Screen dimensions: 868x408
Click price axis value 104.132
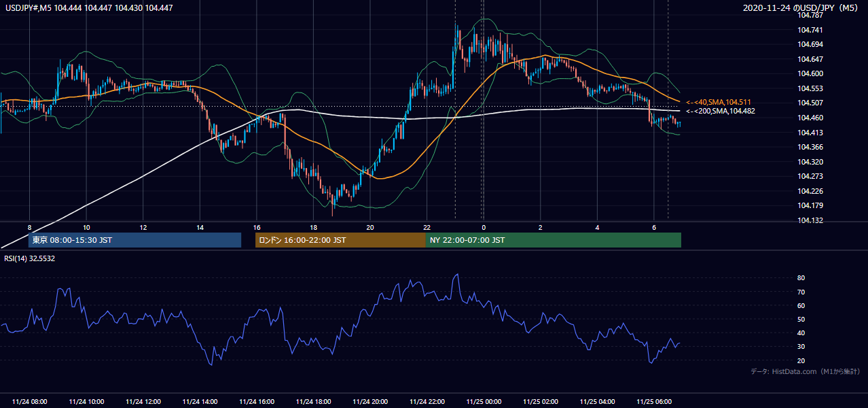810,220
